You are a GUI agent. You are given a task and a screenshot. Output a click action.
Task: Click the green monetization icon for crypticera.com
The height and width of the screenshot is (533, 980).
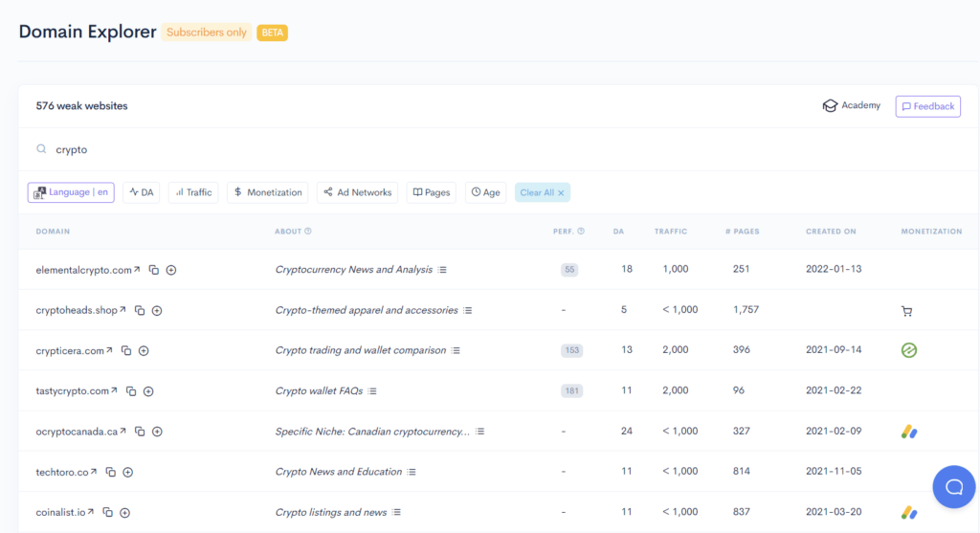point(909,350)
